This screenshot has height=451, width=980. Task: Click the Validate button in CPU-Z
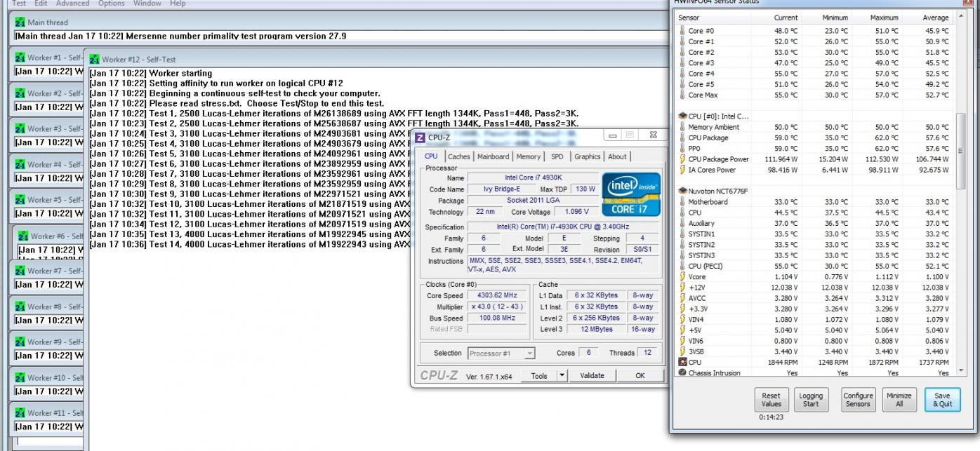coord(592,376)
